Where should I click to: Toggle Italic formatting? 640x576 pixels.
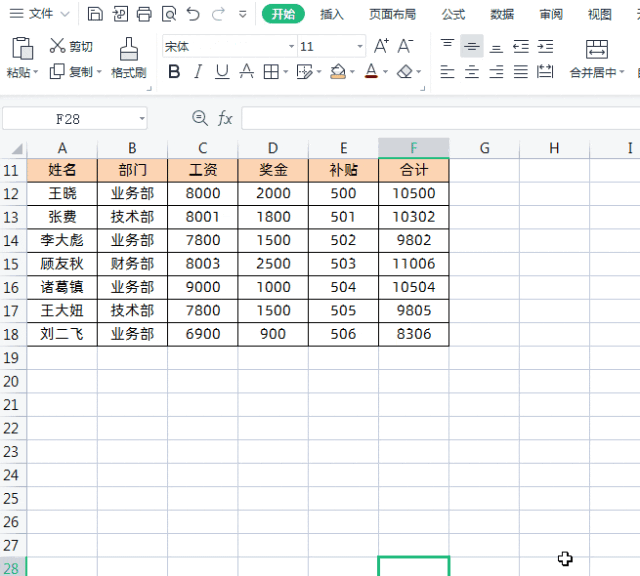pyautogui.click(x=198, y=72)
